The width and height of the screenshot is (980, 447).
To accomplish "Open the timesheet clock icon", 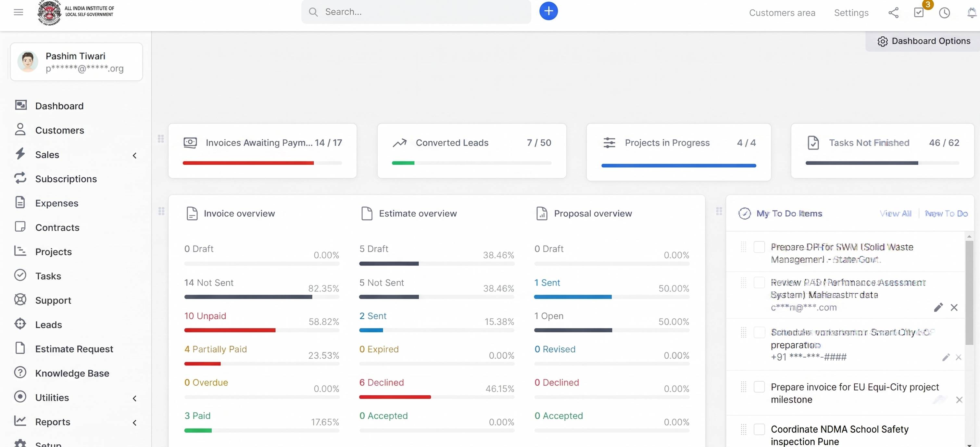I will pyautogui.click(x=944, y=13).
